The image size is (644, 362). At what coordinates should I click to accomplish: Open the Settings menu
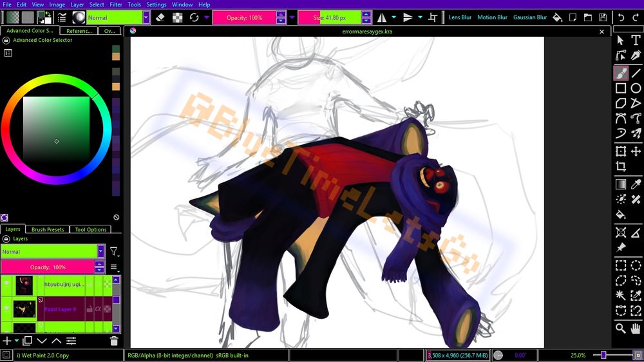156,5
